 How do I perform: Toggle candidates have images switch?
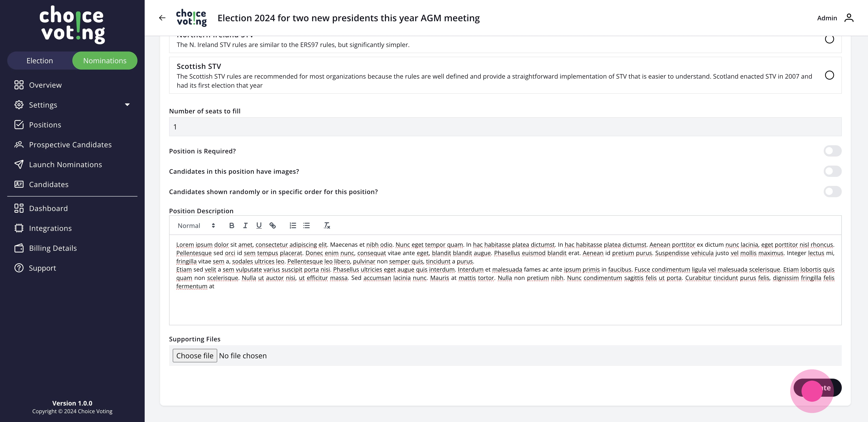pyautogui.click(x=832, y=171)
